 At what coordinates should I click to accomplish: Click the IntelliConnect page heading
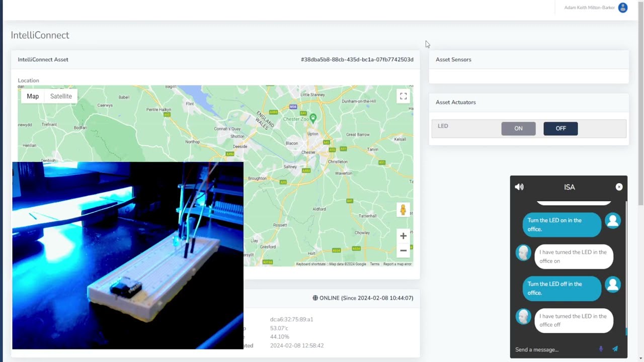[40, 35]
